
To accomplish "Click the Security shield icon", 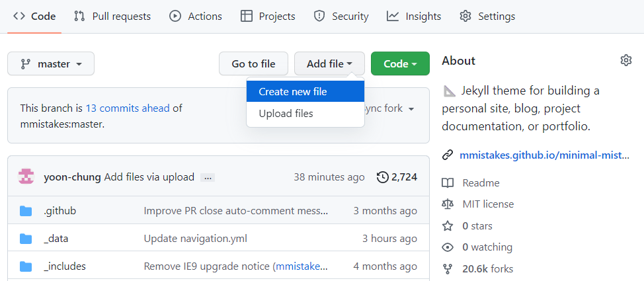I will [319, 17].
